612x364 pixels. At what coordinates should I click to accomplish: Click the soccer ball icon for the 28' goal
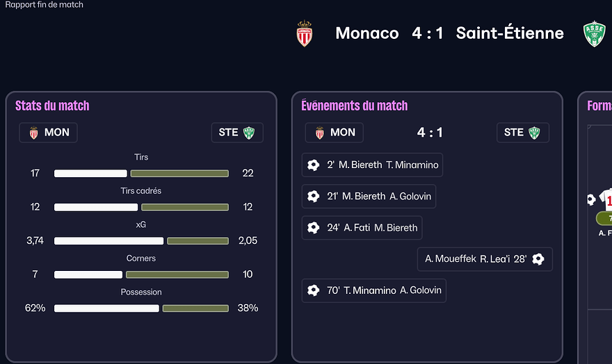[x=538, y=259]
